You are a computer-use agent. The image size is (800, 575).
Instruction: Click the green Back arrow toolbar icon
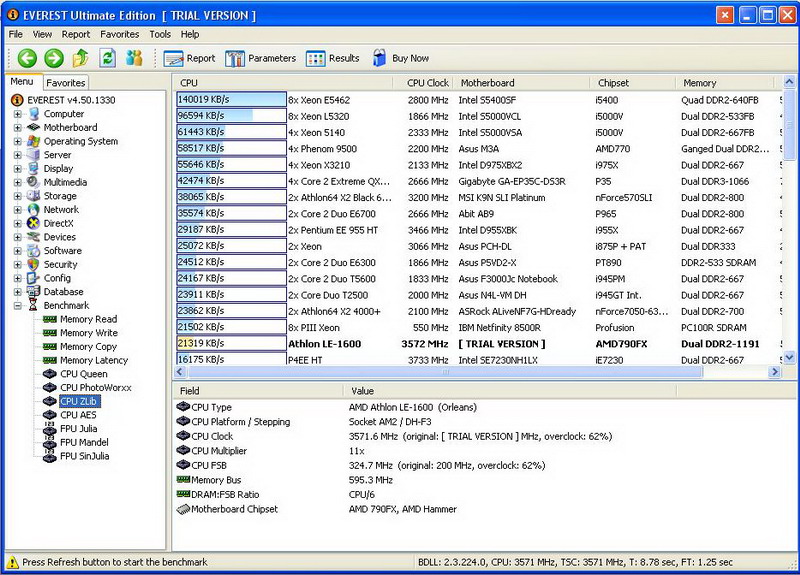pos(27,58)
